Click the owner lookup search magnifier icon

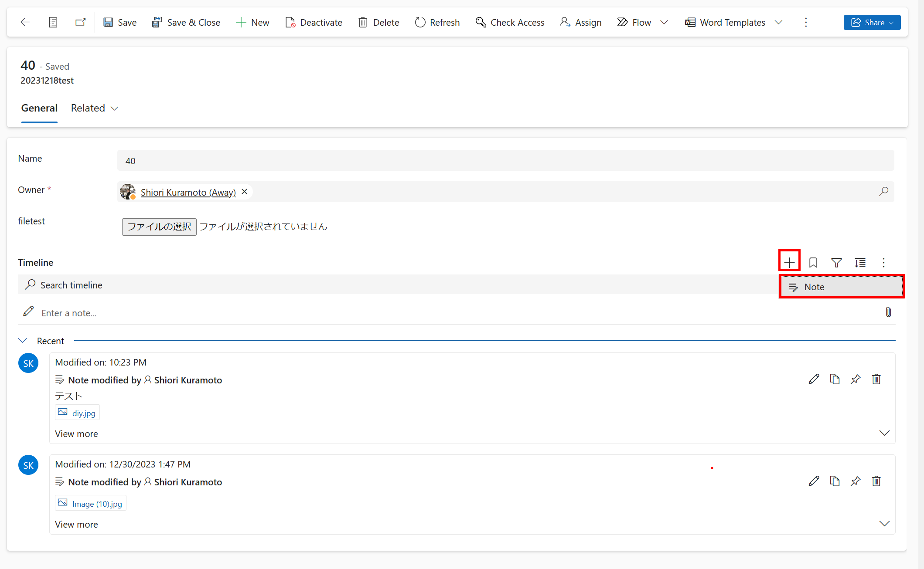(883, 192)
